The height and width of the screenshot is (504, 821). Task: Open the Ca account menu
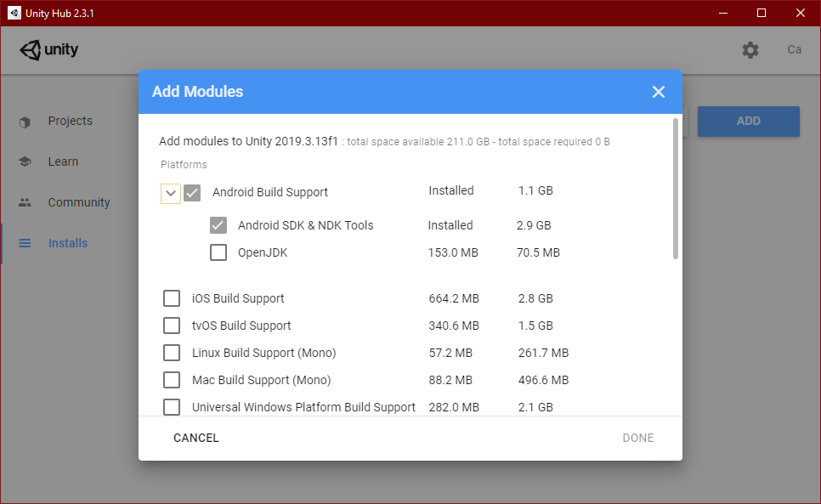tap(794, 50)
